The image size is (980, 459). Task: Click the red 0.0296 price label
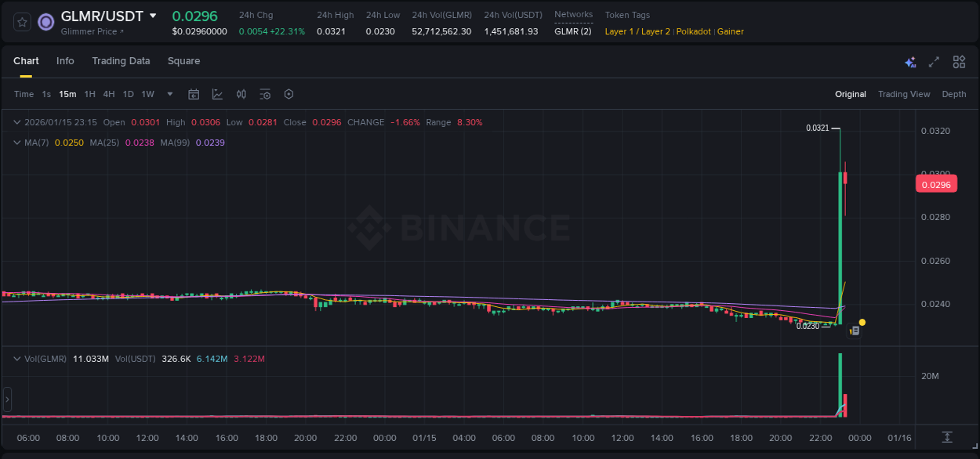pyautogui.click(x=936, y=183)
